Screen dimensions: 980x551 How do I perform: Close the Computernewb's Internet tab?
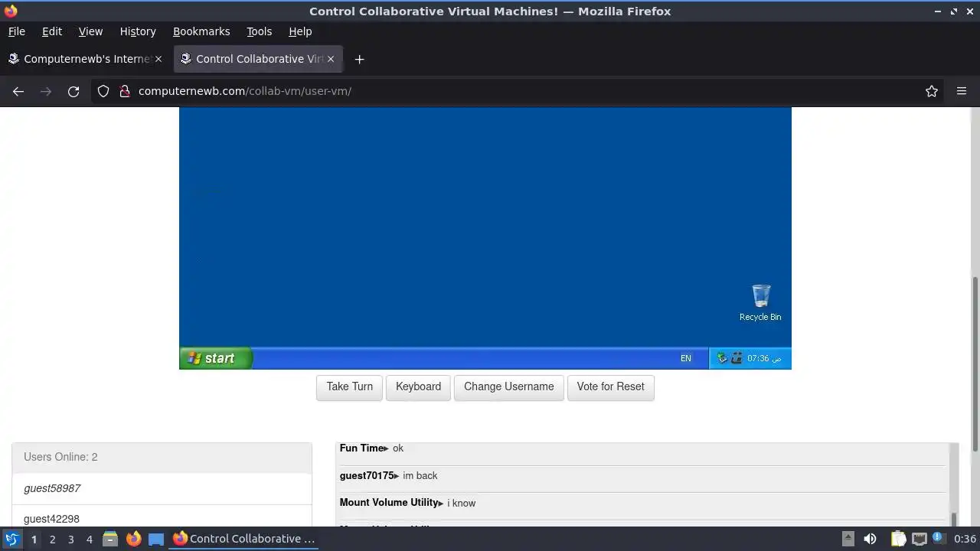tap(158, 59)
